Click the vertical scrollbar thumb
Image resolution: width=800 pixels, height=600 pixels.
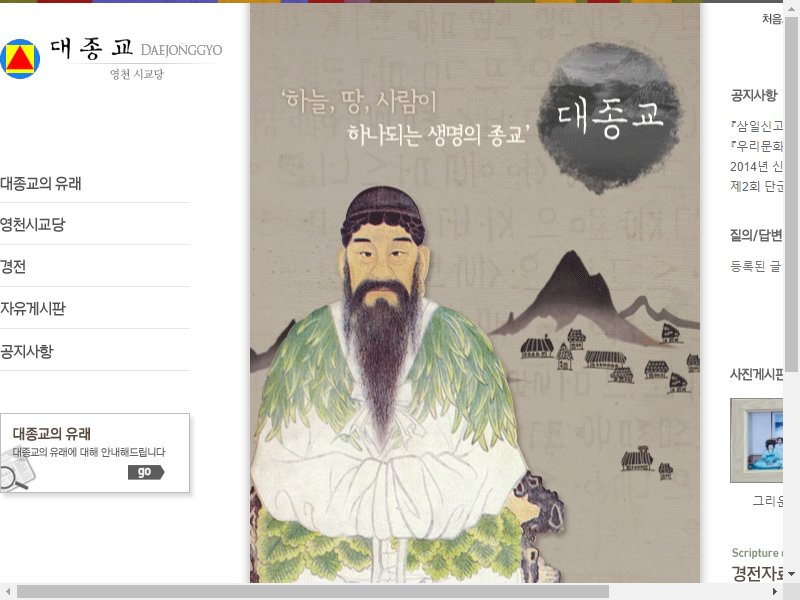click(791, 194)
